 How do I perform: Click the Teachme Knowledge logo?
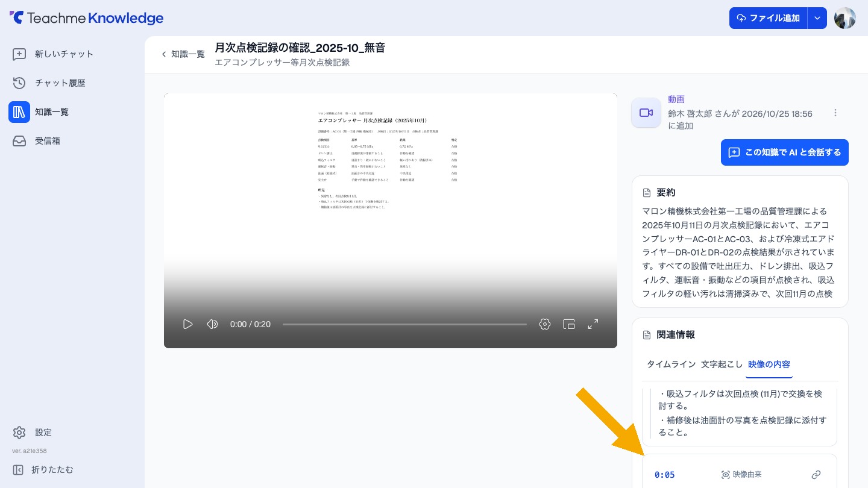(x=86, y=18)
